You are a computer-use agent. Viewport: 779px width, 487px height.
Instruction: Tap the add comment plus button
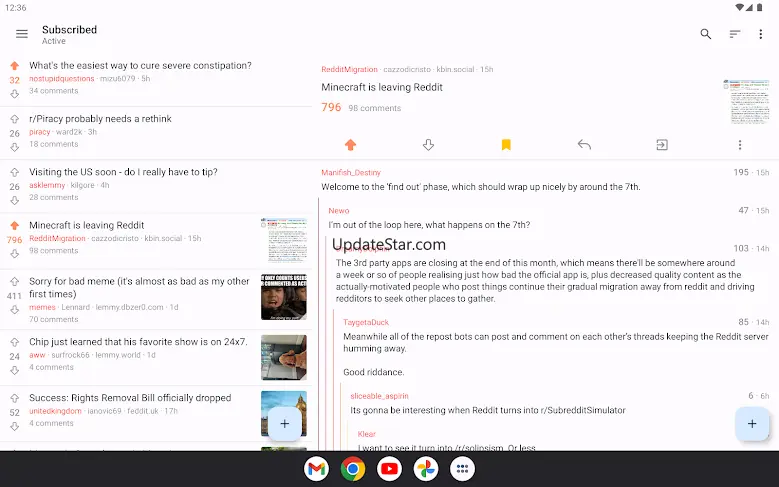click(x=752, y=424)
